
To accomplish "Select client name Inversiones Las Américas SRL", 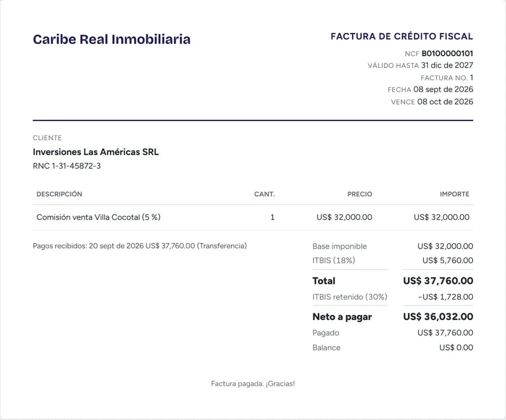I will [96, 152].
